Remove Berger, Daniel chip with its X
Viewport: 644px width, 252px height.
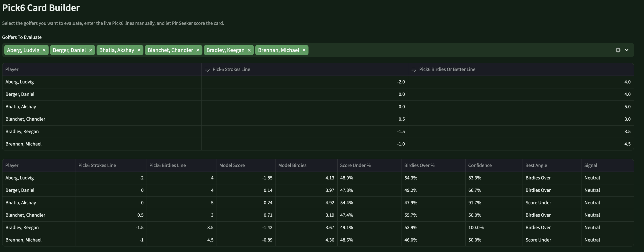pyautogui.click(x=91, y=50)
